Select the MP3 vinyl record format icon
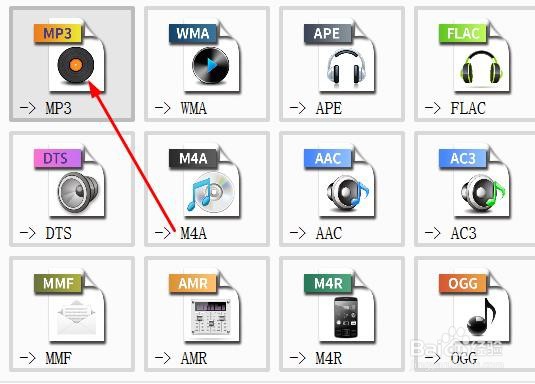Viewport: 535px width, 384px height. (x=70, y=55)
